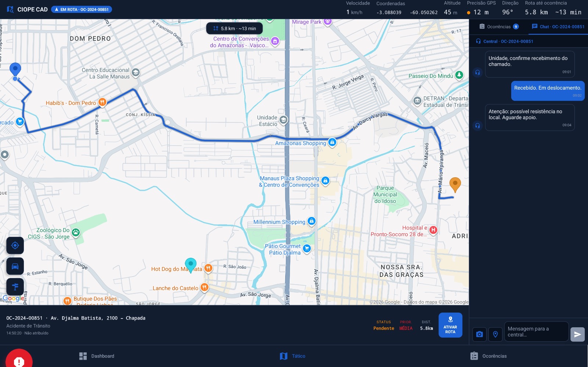Screen dimensions: 588x367
Task: Click the teal pin near Hot Dog
Action: click(x=190, y=265)
